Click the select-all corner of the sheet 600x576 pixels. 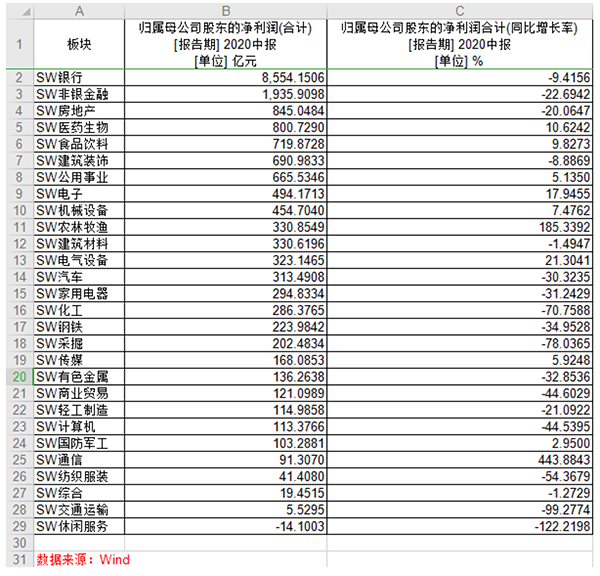point(17,9)
